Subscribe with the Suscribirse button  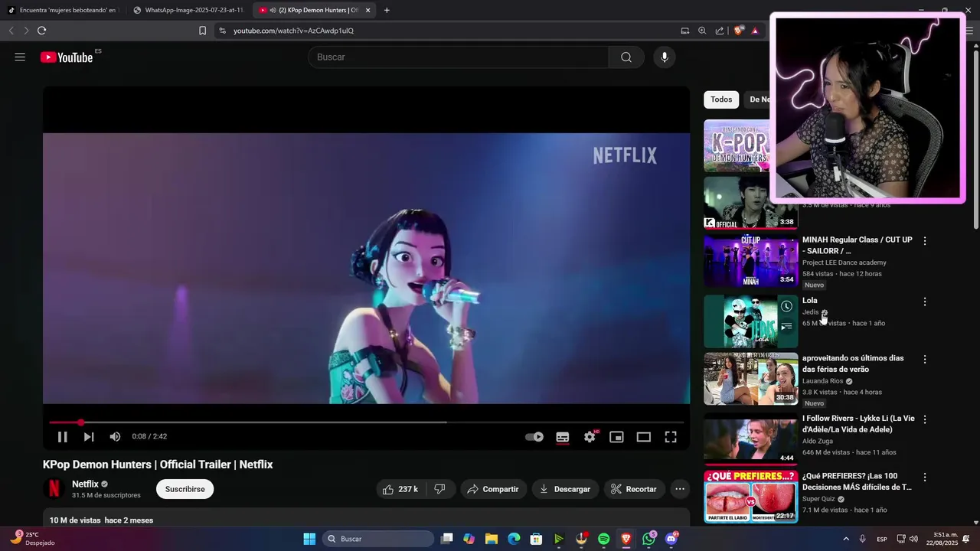pos(185,489)
